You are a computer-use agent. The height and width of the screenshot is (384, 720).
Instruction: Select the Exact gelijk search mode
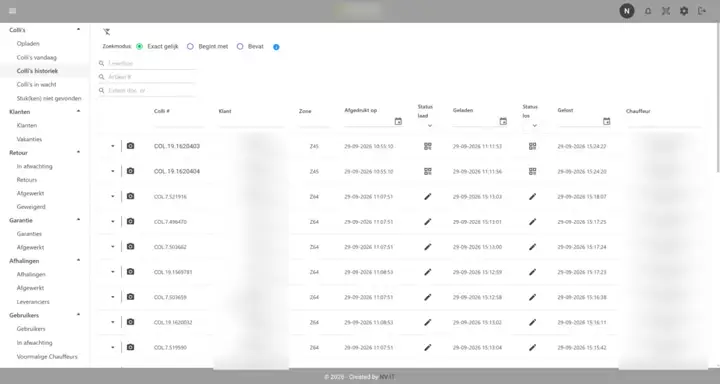pos(140,46)
